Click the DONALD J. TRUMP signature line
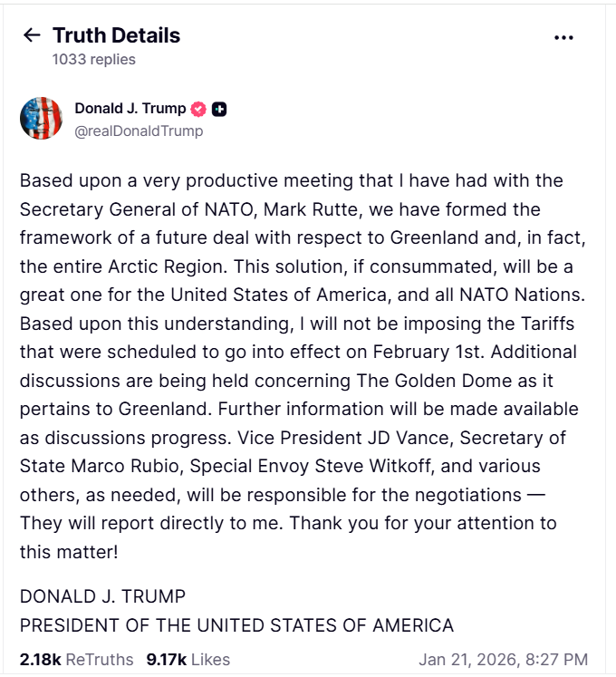616x677 pixels. [102, 596]
